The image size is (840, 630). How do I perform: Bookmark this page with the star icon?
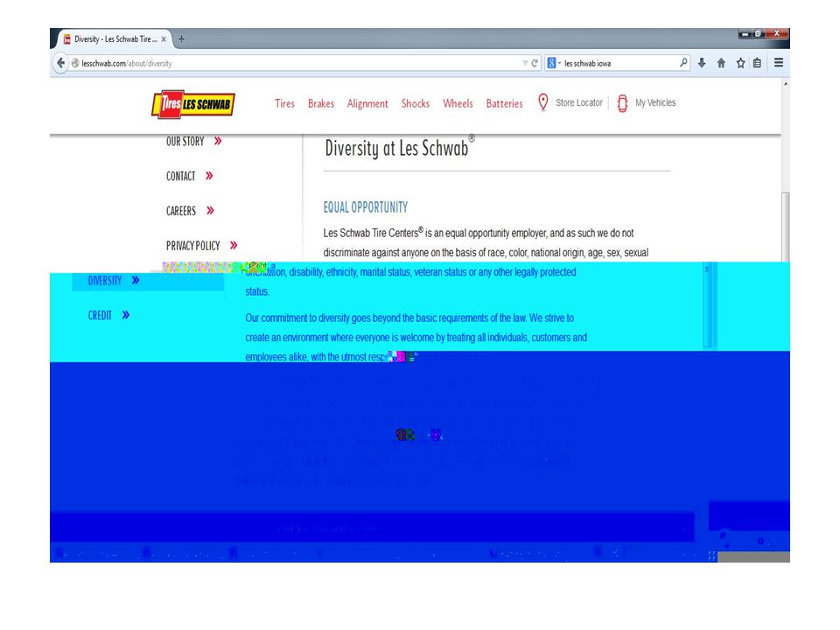[740, 63]
